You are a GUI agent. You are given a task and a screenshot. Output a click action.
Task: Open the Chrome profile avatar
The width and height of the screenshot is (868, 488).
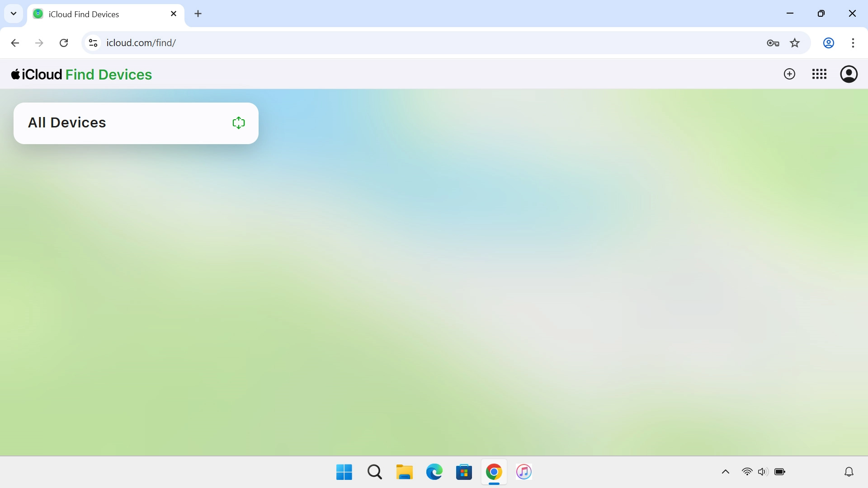(x=828, y=43)
